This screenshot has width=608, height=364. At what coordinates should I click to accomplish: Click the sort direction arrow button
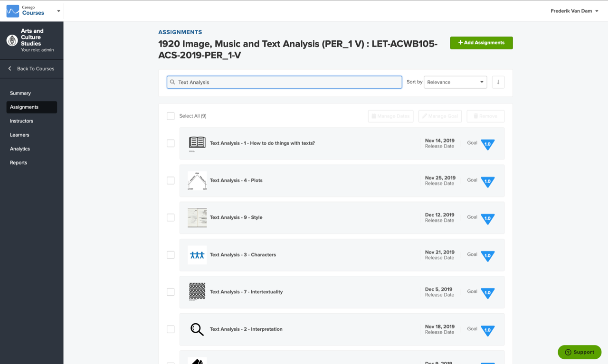[498, 82]
